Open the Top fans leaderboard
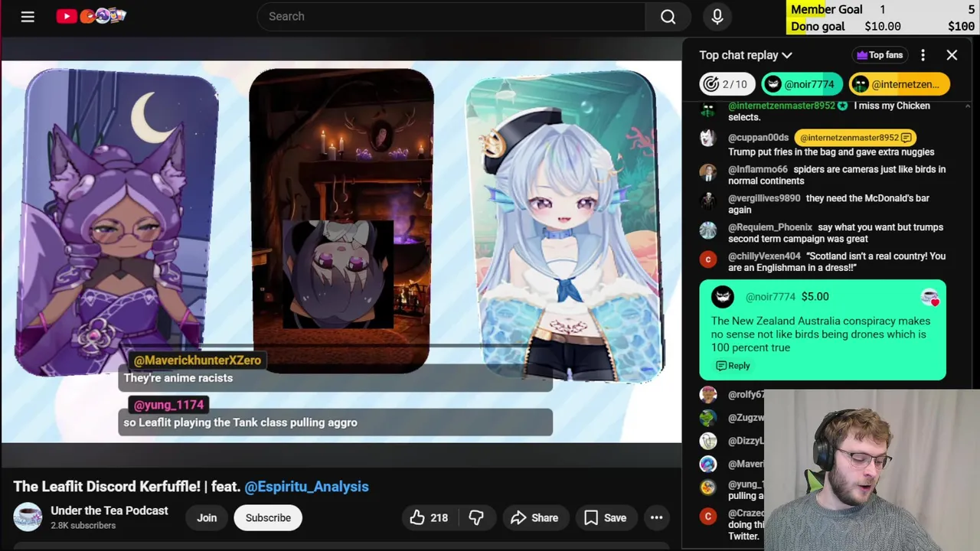The height and width of the screenshot is (551, 980). [x=880, y=55]
